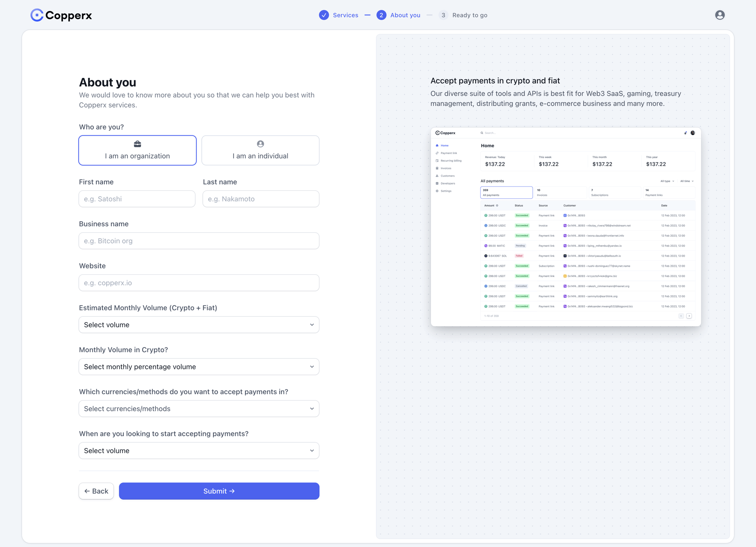Open the Estimated Monthly Volume dropdown

point(198,325)
